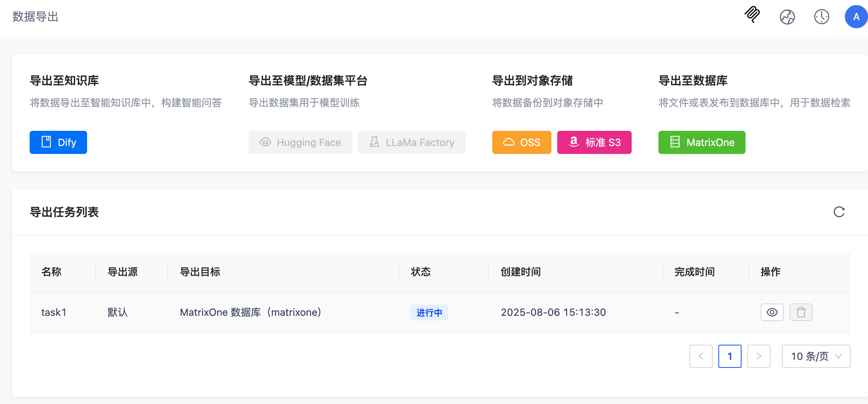The height and width of the screenshot is (404, 868).
Task: Click the paperclip attachment icon in header
Action: 752,15
